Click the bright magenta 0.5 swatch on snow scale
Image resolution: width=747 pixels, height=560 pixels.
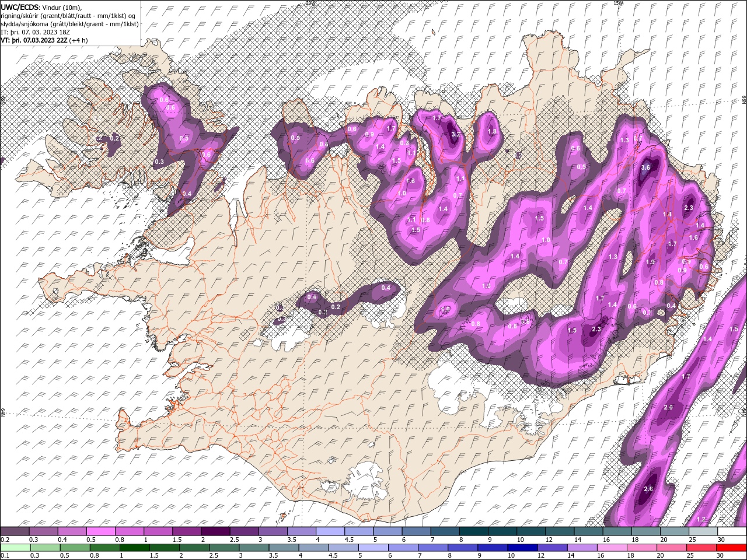pyautogui.click(x=100, y=531)
